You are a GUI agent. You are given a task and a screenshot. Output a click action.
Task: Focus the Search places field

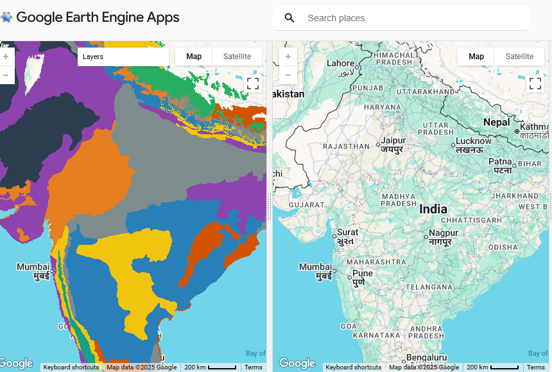401,18
